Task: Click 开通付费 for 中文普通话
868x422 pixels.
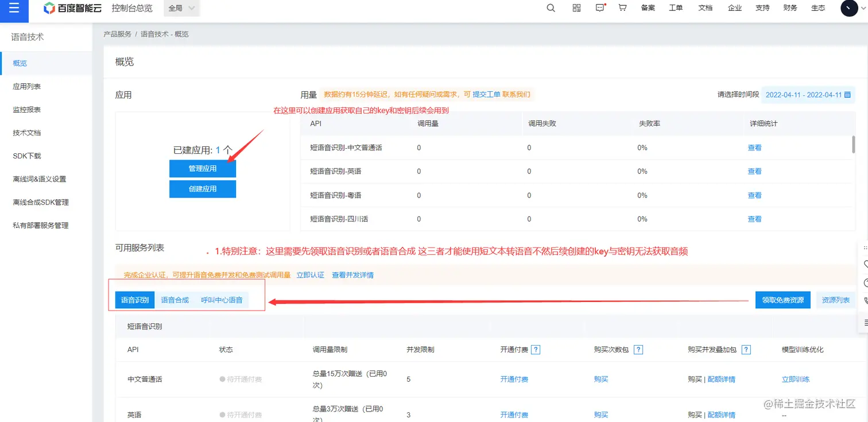Action: [514, 379]
